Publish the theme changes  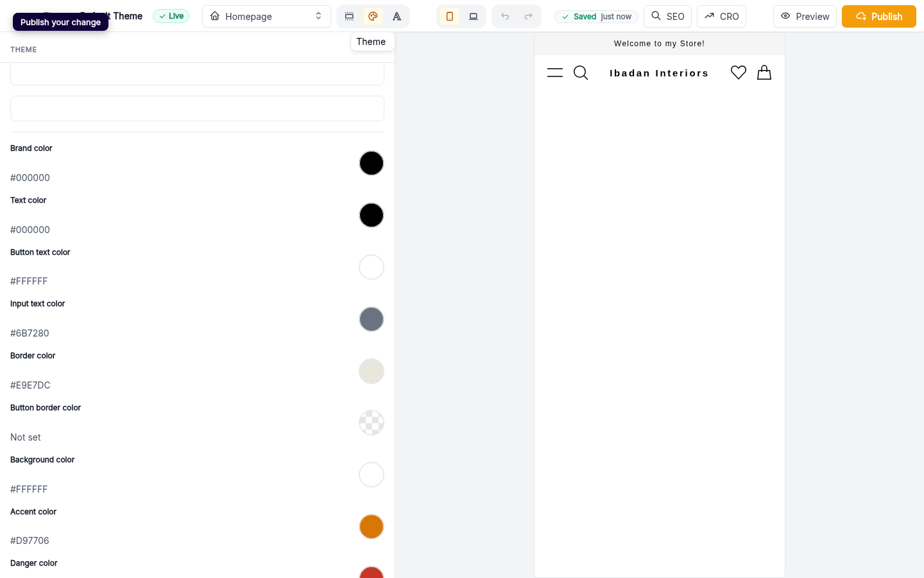878,16
